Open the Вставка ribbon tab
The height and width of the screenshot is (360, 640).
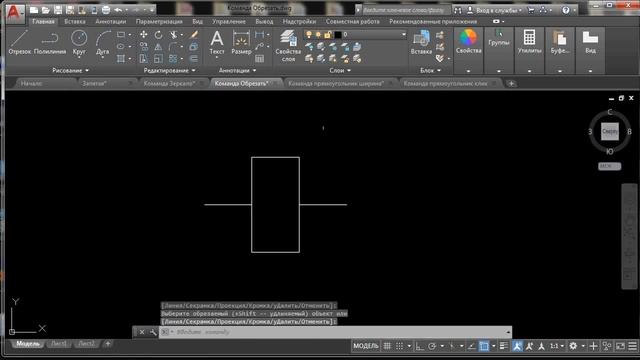tap(75, 21)
